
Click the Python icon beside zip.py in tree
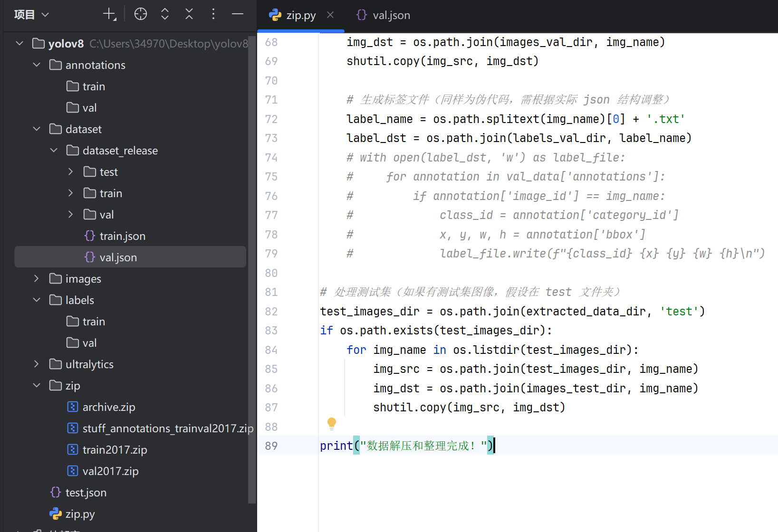56,513
